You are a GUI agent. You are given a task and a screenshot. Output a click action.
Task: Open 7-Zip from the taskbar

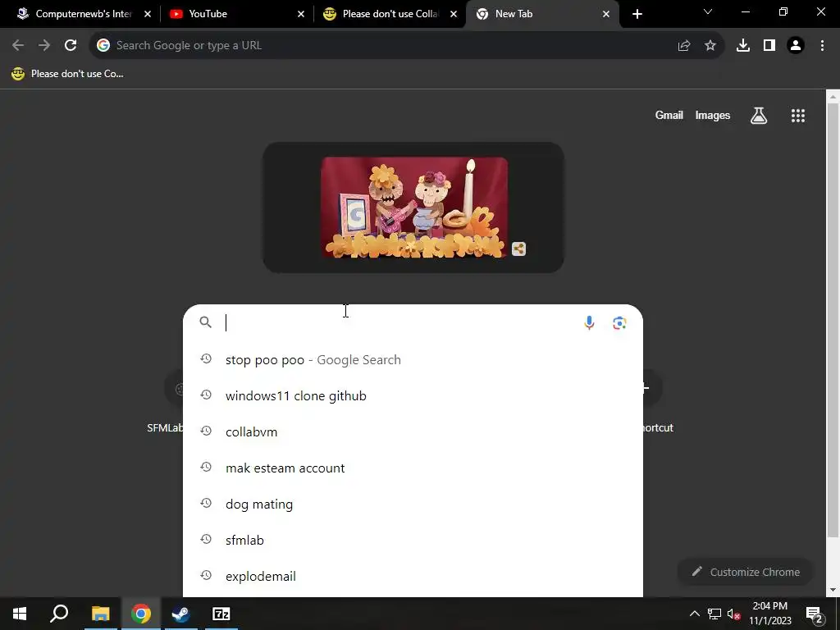pos(221,614)
